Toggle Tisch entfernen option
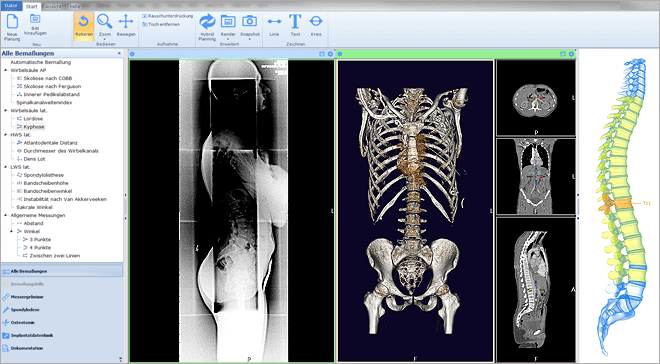Screen dimensions: 660x364 point(161,24)
